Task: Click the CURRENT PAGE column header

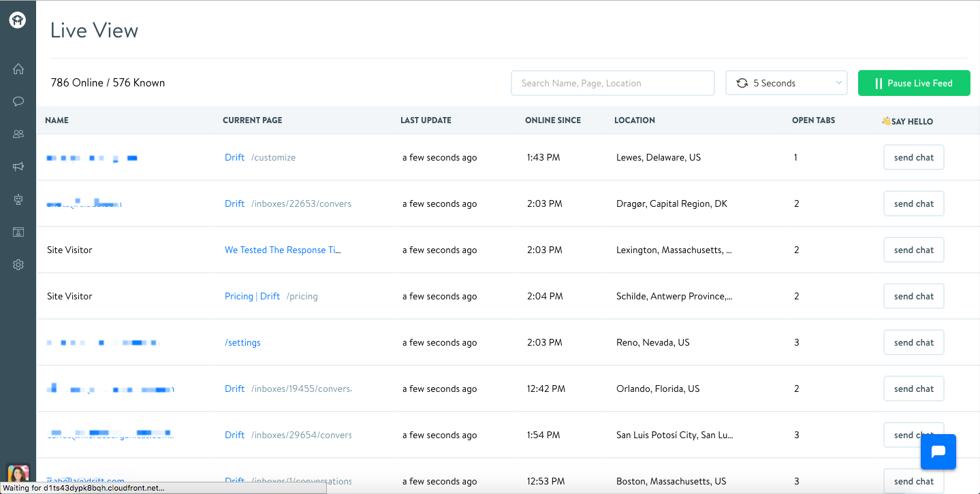Action: tap(253, 120)
